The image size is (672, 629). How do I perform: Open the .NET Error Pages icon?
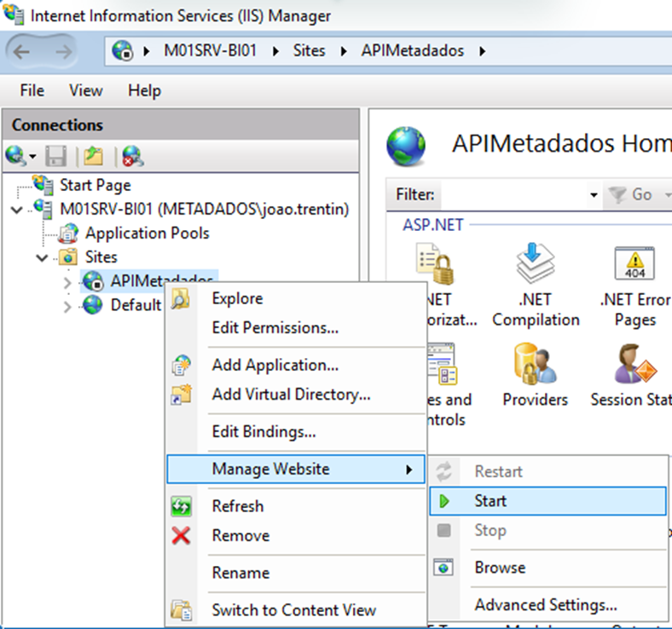(634, 266)
